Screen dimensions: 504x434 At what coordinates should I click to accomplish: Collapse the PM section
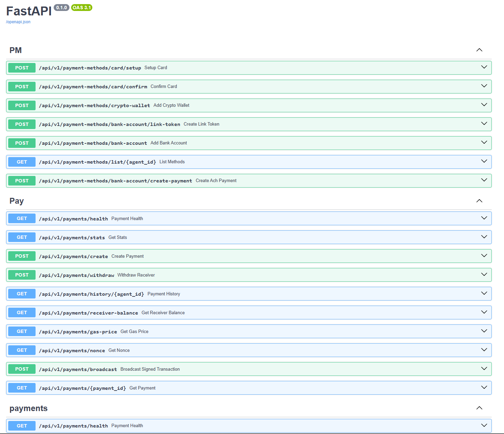tap(479, 50)
